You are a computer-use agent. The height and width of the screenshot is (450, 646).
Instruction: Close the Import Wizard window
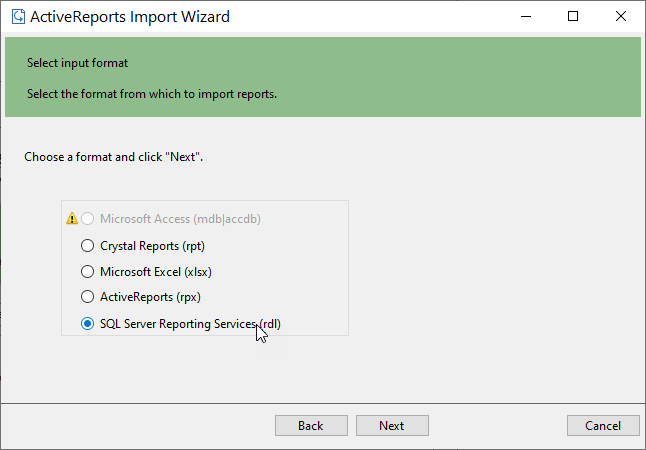click(x=621, y=16)
